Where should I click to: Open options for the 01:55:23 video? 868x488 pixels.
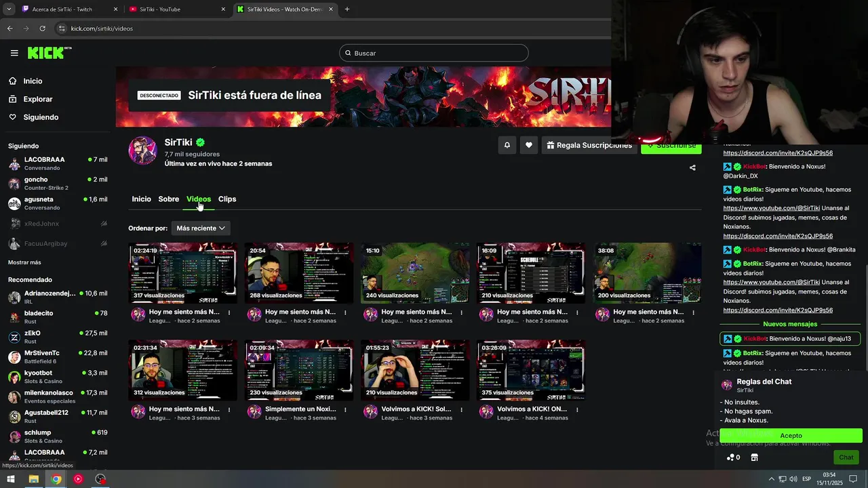pos(461,409)
